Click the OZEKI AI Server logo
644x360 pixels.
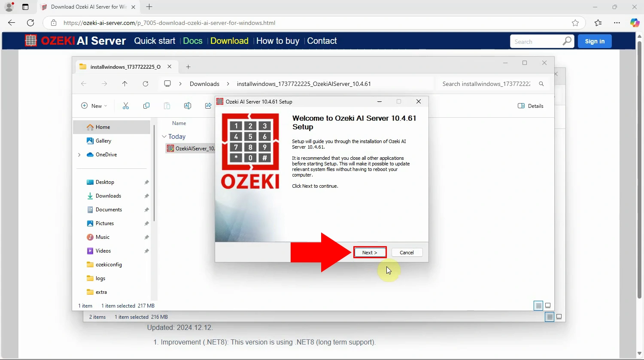coord(75,41)
